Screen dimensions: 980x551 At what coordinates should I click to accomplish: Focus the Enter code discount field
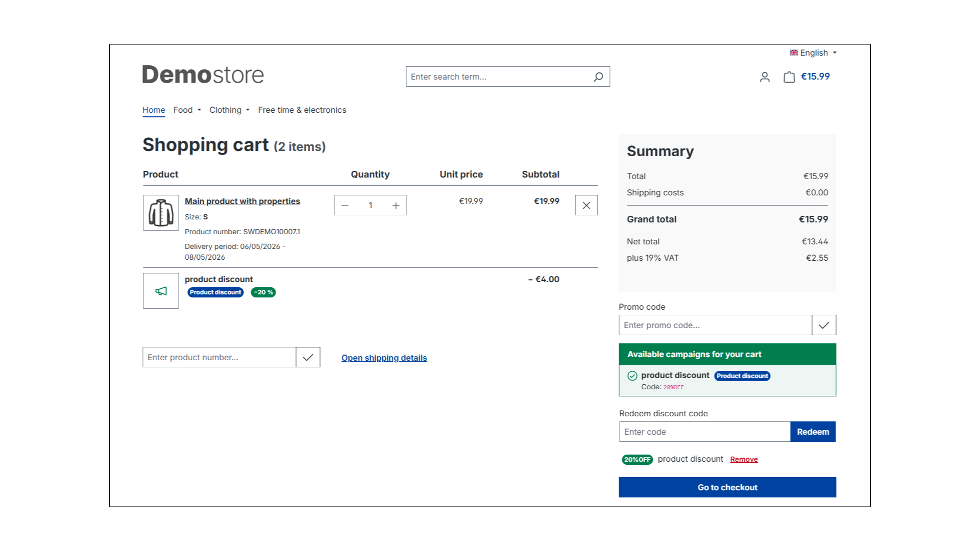coord(705,432)
